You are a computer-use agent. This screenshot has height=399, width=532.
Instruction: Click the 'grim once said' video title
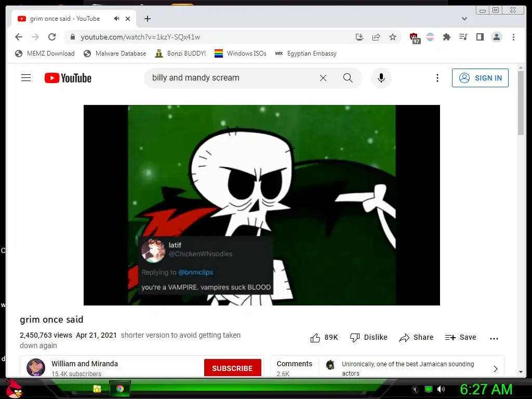(51, 320)
